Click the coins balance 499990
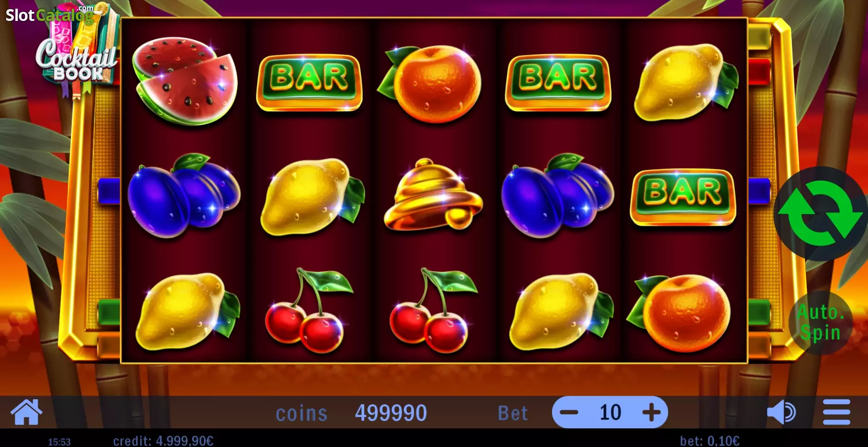This screenshot has height=447, width=868. [391, 413]
